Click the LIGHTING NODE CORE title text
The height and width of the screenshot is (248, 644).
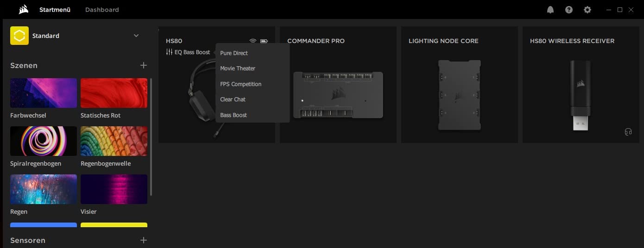[x=443, y=41]
